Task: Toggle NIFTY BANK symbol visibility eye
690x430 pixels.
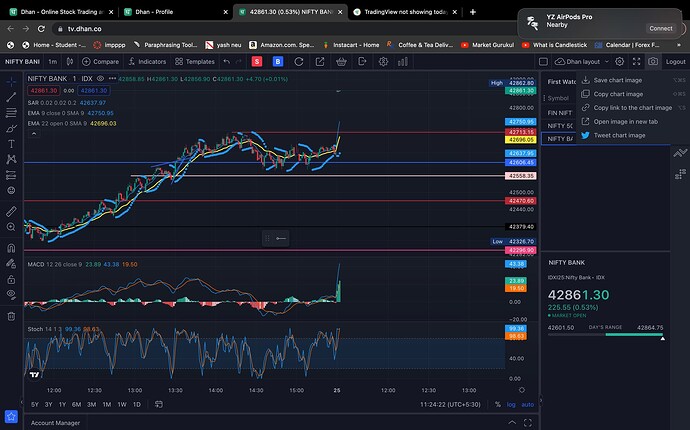Action: (100, 79)
